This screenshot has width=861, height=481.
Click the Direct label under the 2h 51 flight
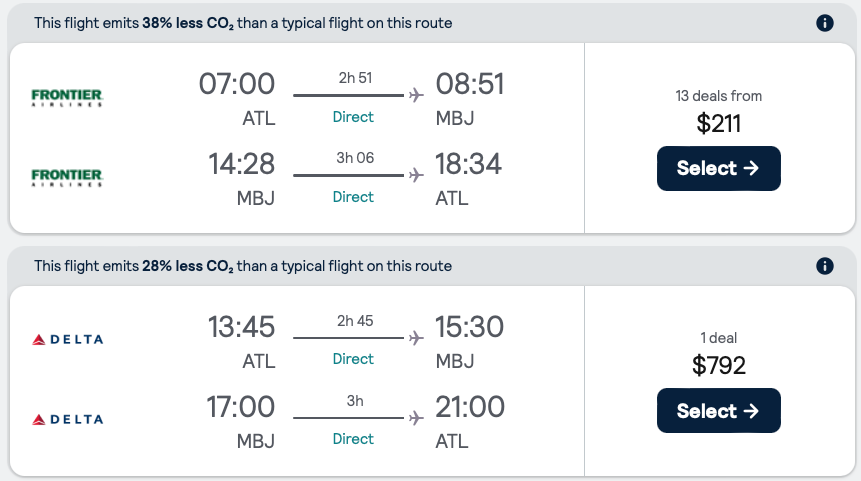(x=353, y=117)
